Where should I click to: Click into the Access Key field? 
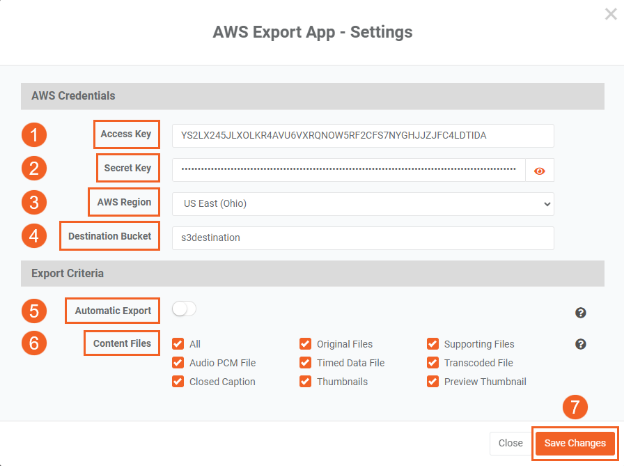coord(362,135)
